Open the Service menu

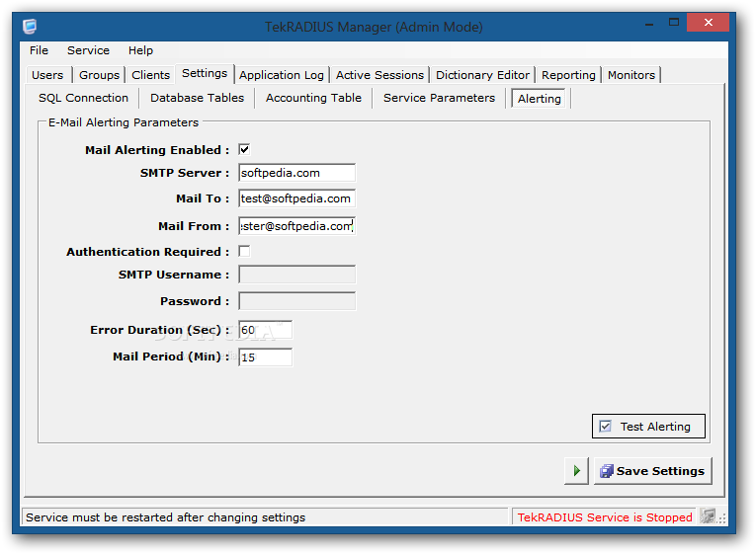(x=88, y=50)
